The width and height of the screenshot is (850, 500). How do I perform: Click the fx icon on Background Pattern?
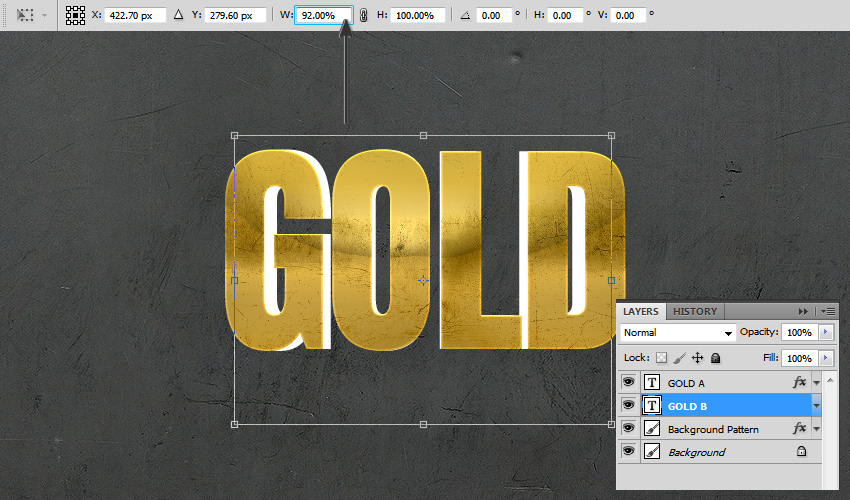(799, 428)
